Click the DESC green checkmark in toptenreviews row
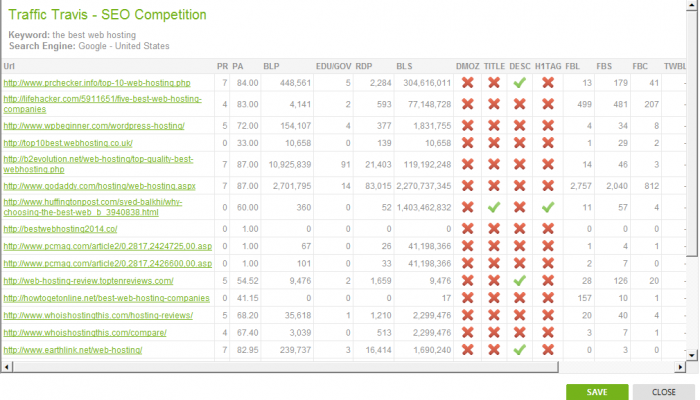Screen dimensions: 700x400 [520, 281]
